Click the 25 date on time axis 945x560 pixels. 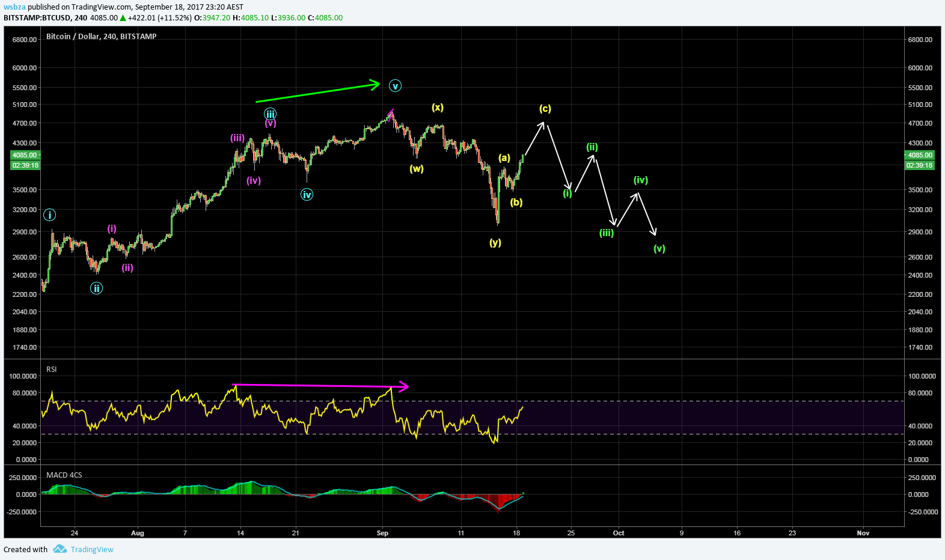coord(571,533)
